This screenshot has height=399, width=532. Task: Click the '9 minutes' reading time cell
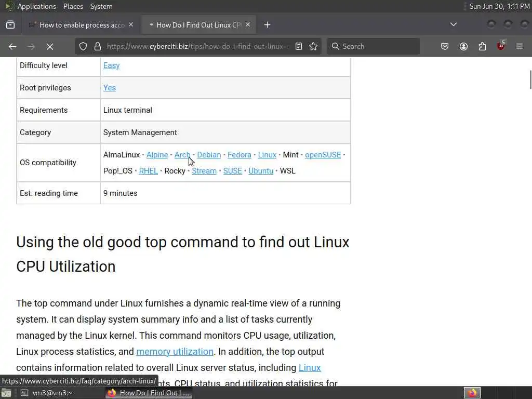[225, 193]
